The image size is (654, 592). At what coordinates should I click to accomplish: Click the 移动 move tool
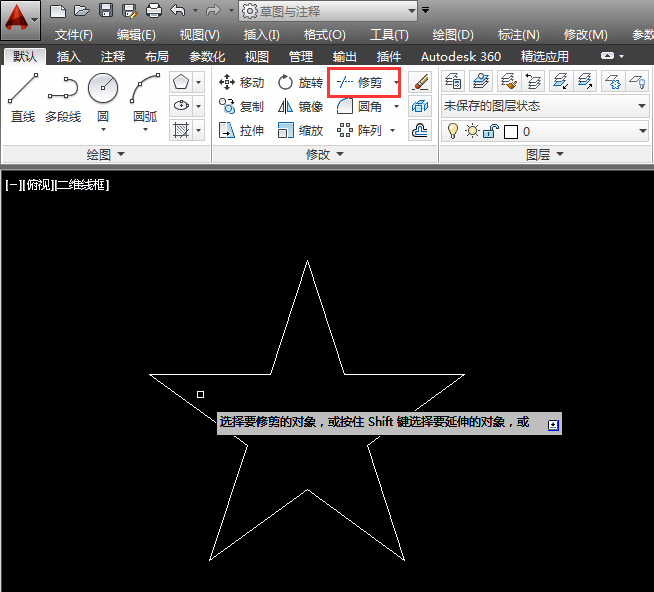point(241,83)
